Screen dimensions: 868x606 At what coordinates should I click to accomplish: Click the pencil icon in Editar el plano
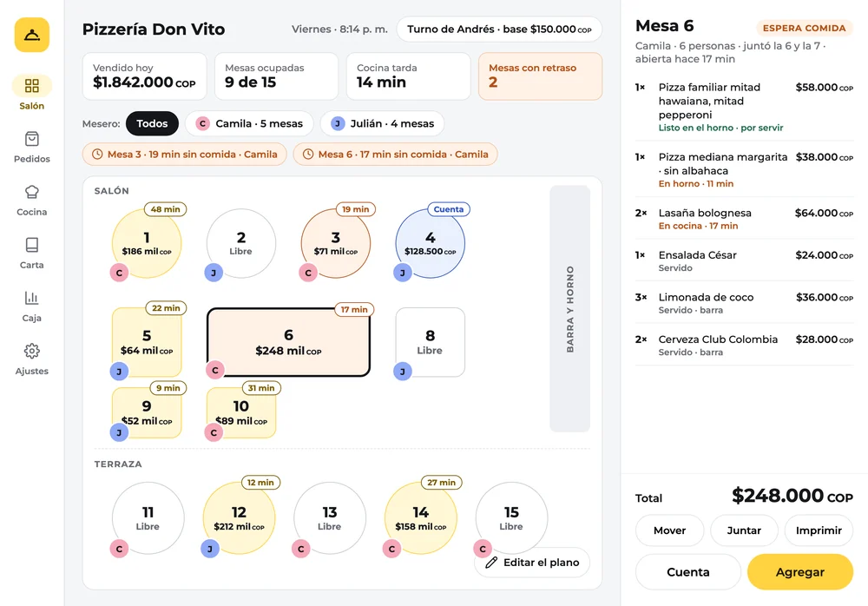[x=491, y=563]
